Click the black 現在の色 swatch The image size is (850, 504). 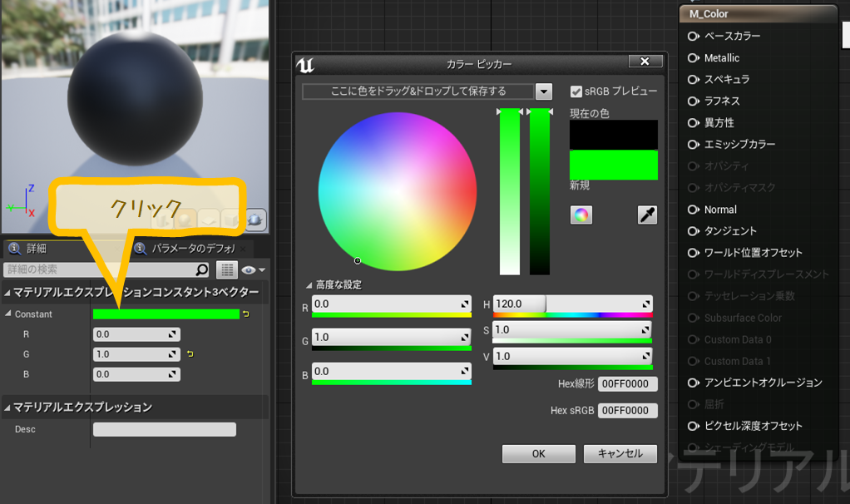point(614,135)
